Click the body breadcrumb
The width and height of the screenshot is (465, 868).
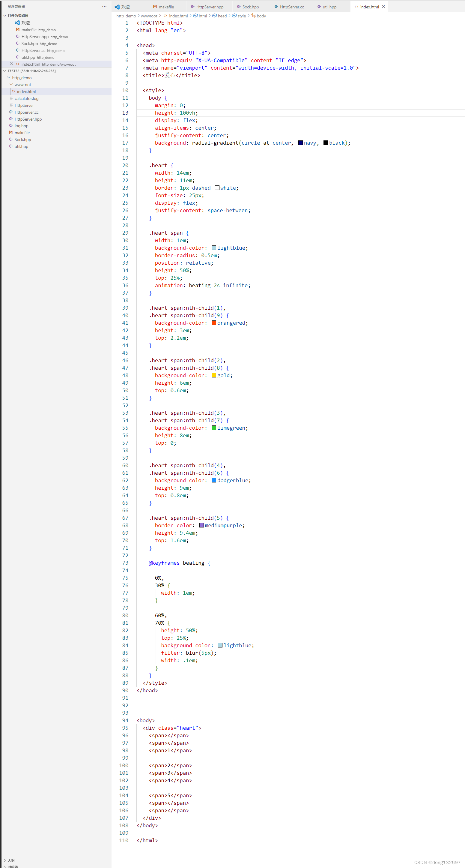pyautogui.click(x=261, y=16)
